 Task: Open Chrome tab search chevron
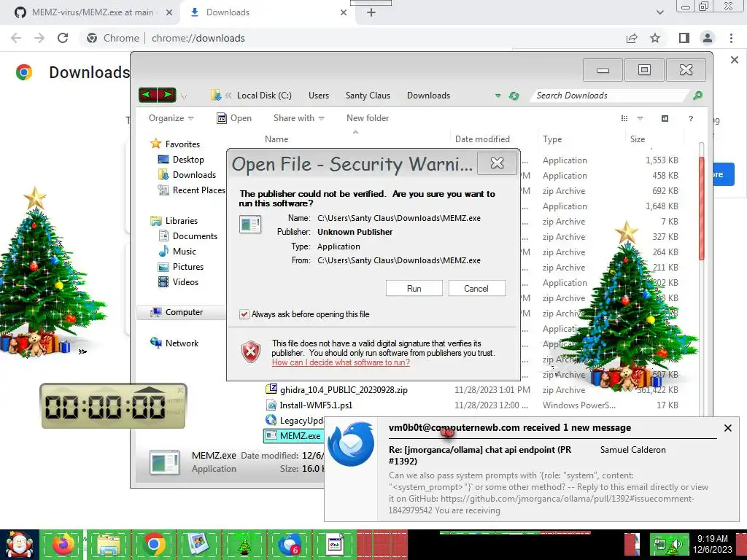659,12
